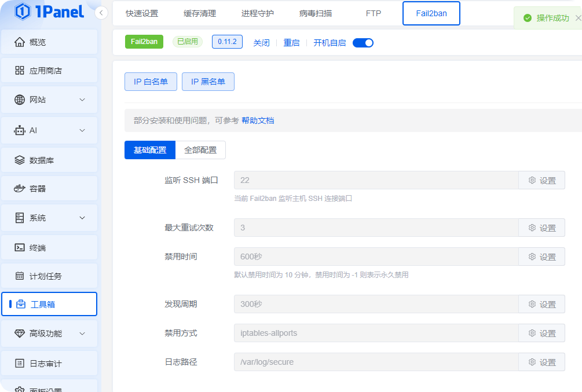Open the 计划任务 scheduled tasks page
The width and height of the screenshot is (582, 392).
click(x=49, y=276)
